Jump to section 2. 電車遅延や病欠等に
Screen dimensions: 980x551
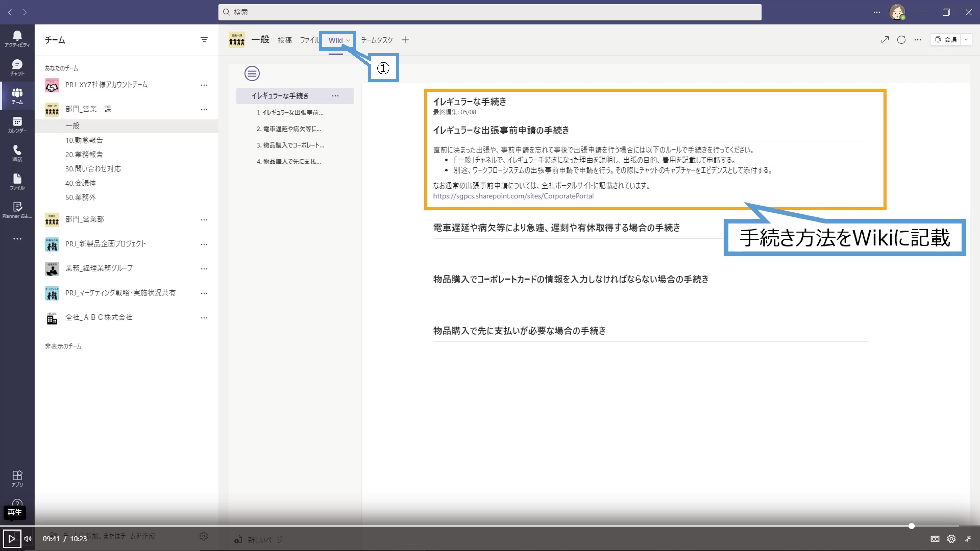289,129
